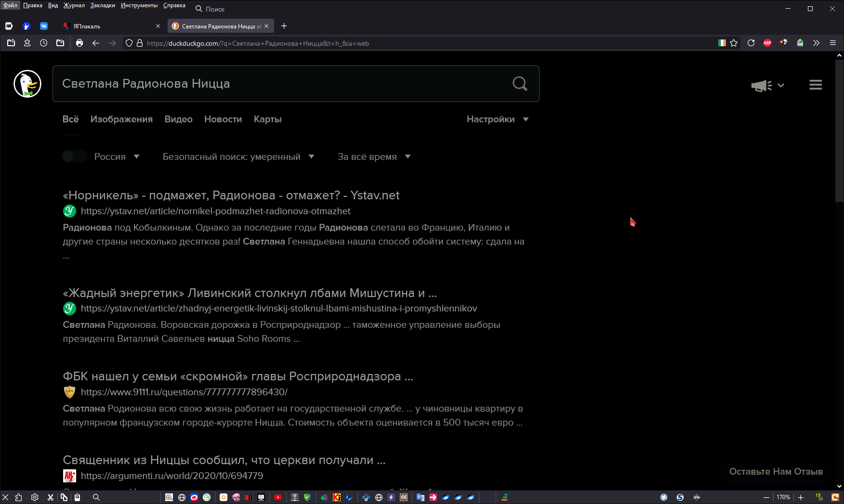Screen dimensions: 844x504
Task: Open Священник из Ниццы сообщил result
Action: coord(224,460)
